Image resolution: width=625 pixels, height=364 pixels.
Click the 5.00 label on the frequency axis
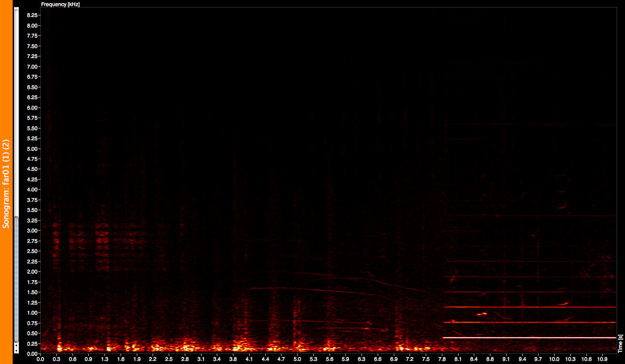point(33,149)
